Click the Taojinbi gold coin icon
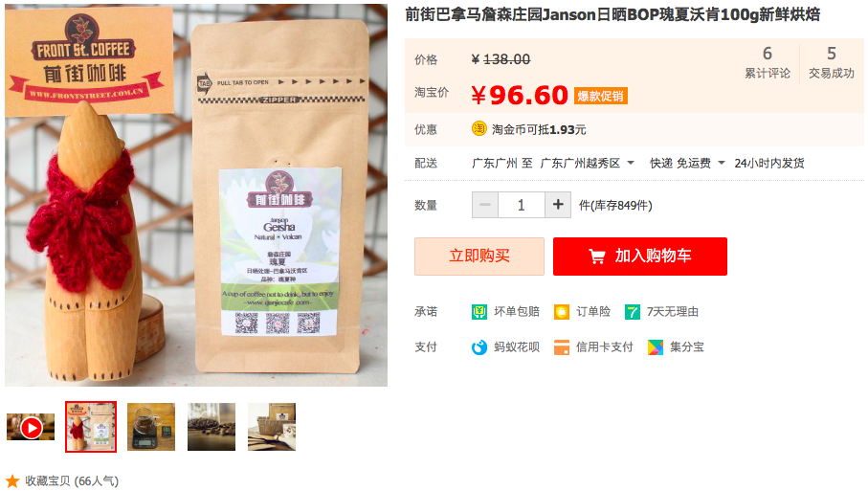 click(x=479, y=129)
